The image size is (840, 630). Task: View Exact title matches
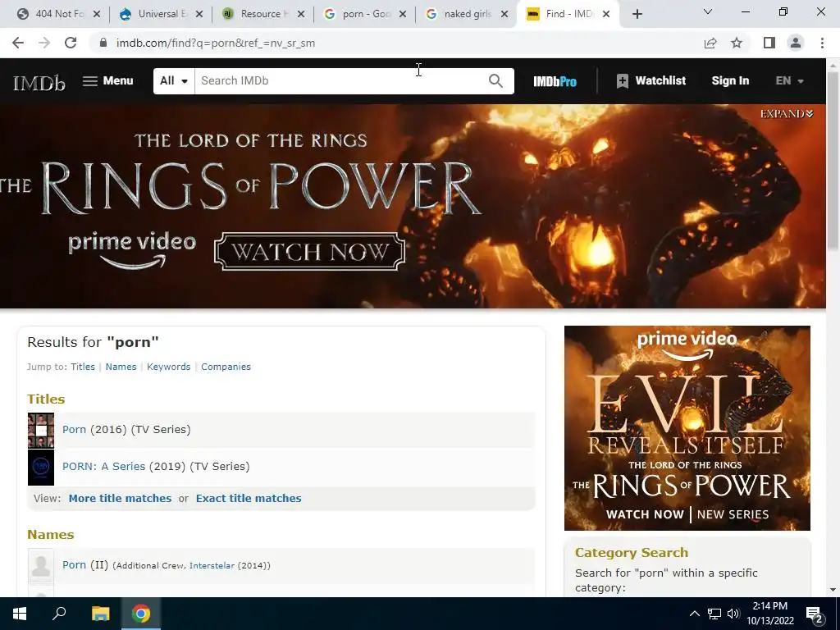pos(249,498)
